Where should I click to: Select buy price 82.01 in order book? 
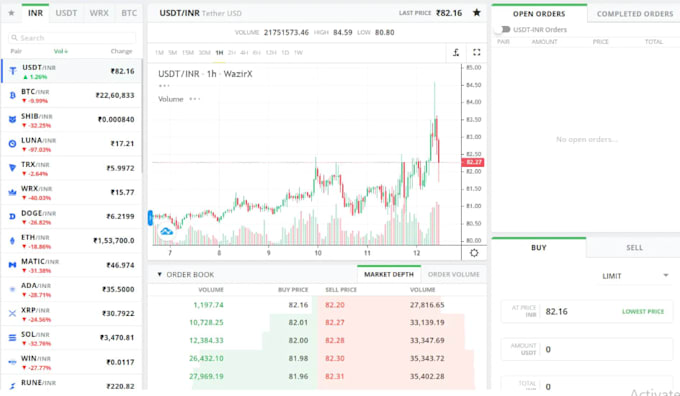[x=298, y=322]
